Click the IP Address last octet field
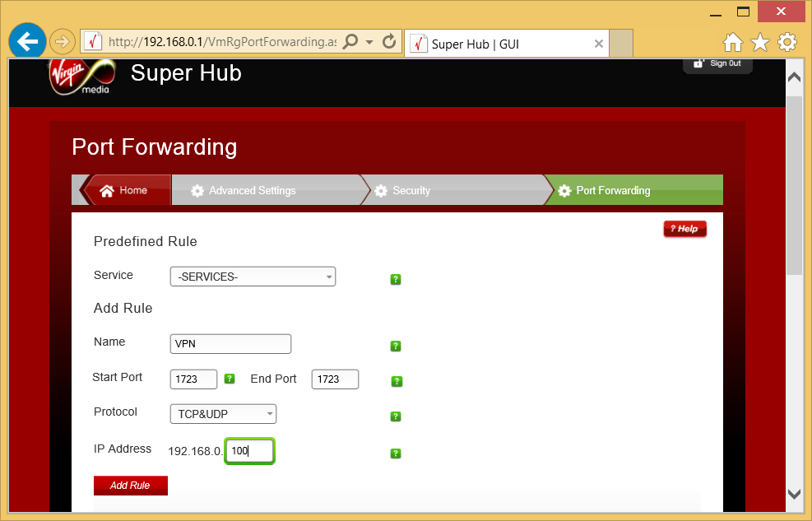Screen dimensions: 812x521 (x=249, y=451)
